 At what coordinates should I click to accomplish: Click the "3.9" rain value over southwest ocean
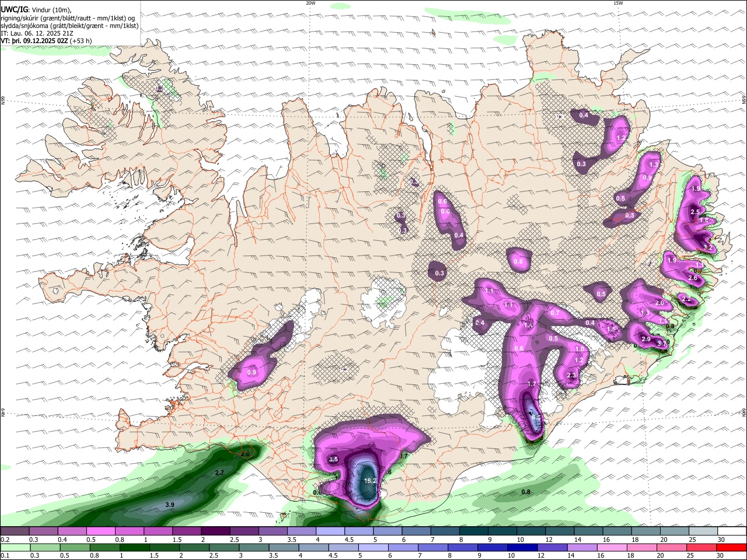(x=170, y=505)
